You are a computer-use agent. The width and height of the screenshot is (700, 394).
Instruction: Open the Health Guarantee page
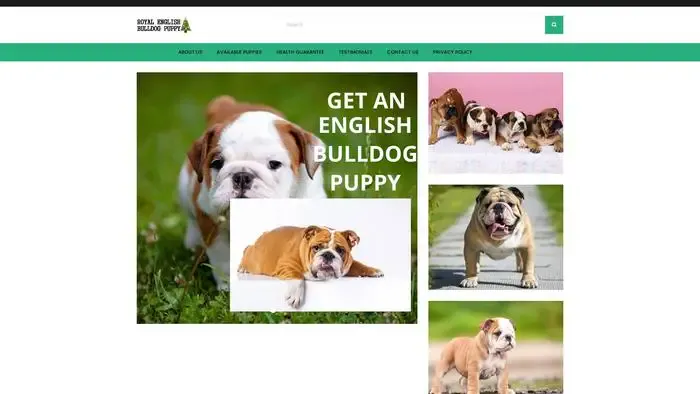click(300, 52)
